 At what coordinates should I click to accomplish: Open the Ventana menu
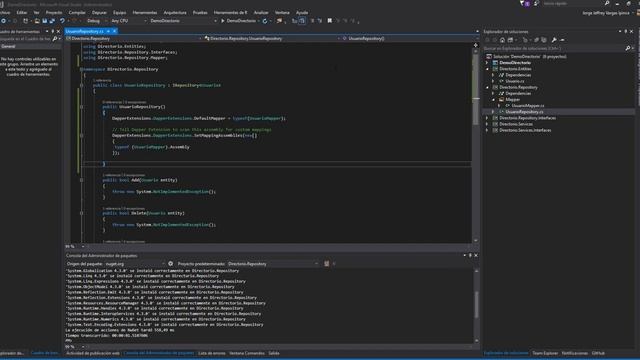tap(282, 13)
